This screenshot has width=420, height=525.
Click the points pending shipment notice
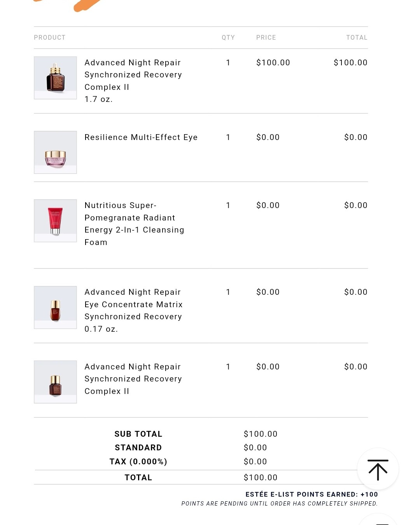(x=279, y=504)
